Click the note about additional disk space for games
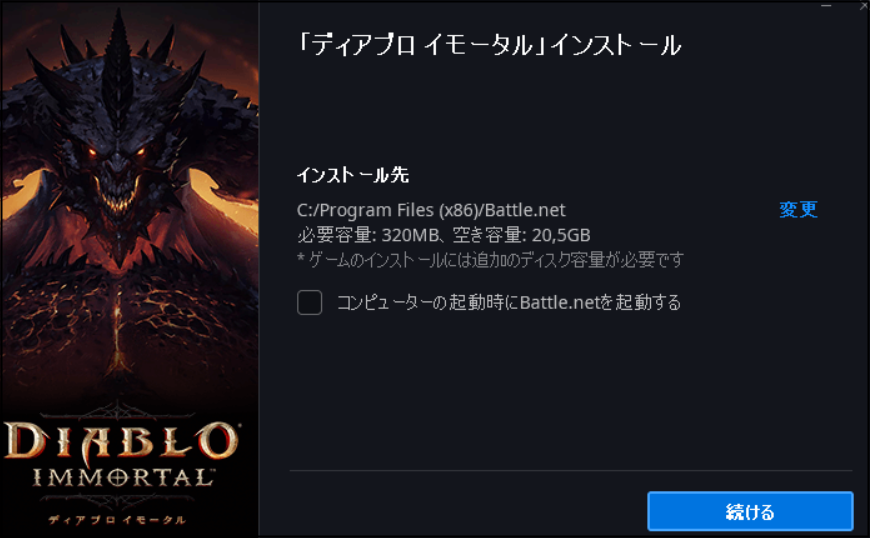The image size is (870, 538). [490, 260]
